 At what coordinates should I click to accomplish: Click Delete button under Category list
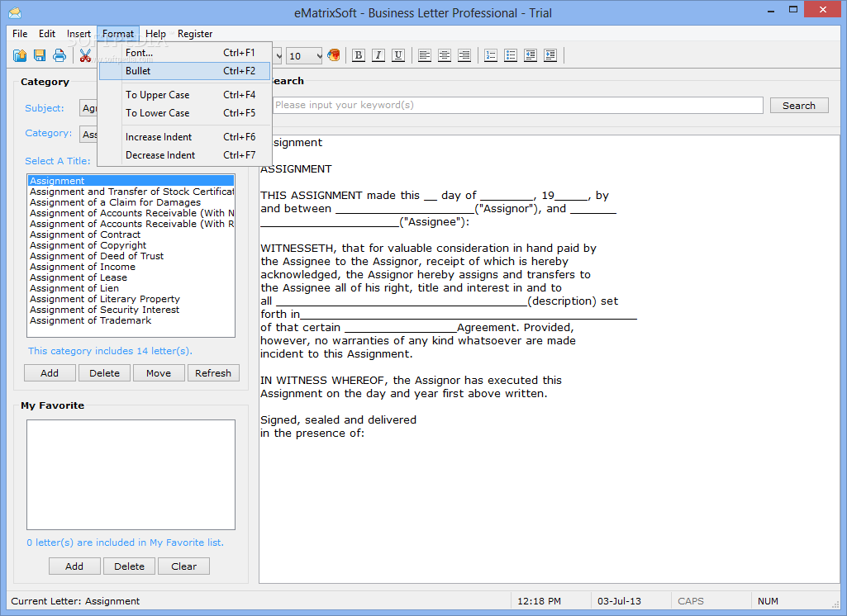coord(104,373)
